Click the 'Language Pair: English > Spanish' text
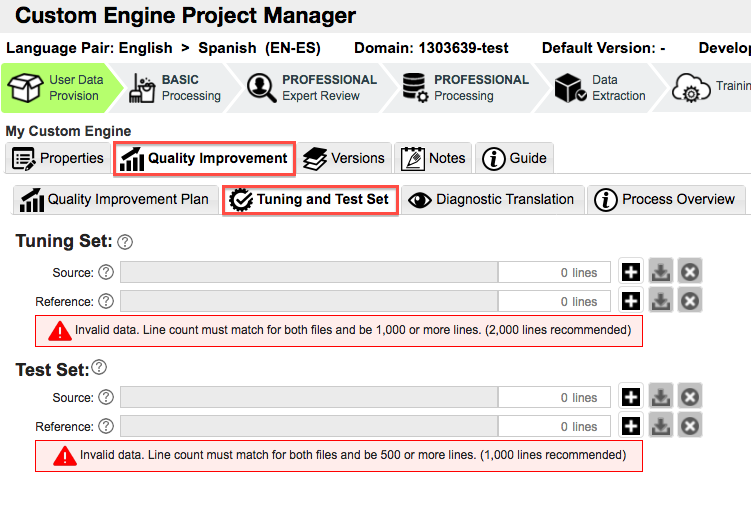The image size is (751, 509). tap(163, 48)
